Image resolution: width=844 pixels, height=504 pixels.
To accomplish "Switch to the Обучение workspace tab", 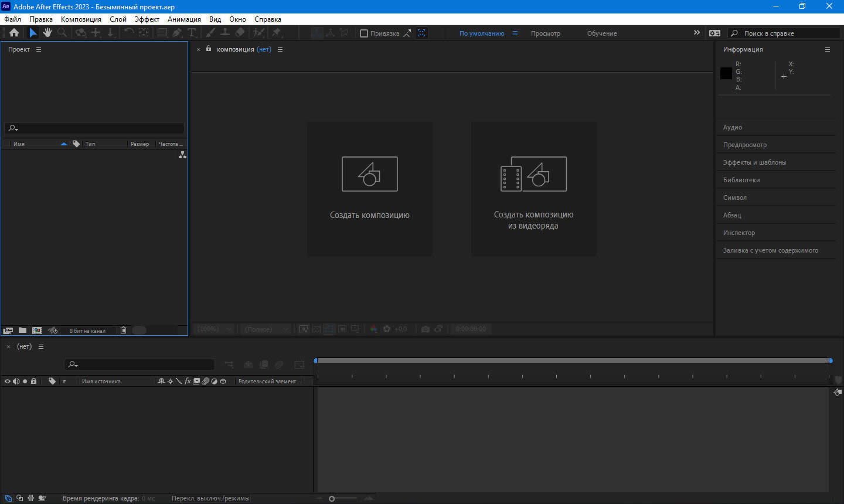I will pos(602,33).
